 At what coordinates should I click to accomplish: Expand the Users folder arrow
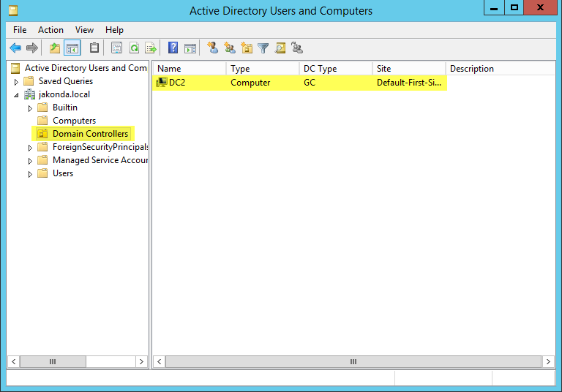pos(30,173)
